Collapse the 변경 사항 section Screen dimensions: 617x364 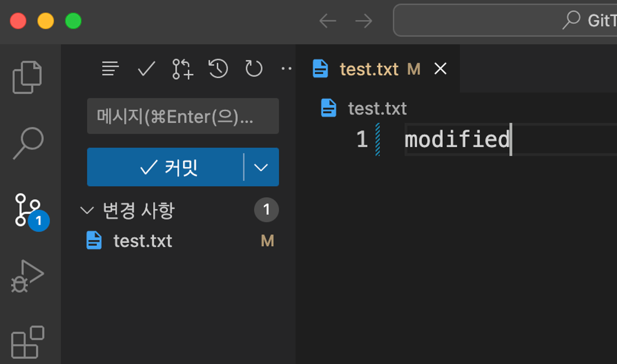click(87, 210)
